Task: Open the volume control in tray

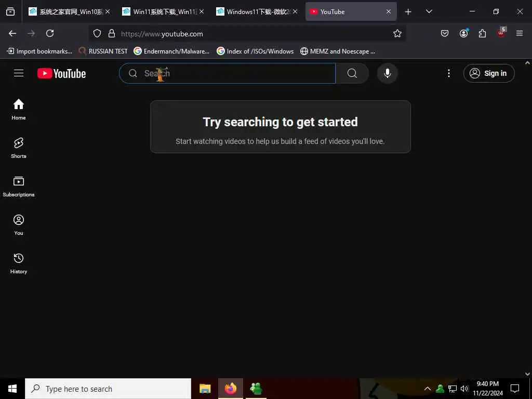Action: [464, 389]
